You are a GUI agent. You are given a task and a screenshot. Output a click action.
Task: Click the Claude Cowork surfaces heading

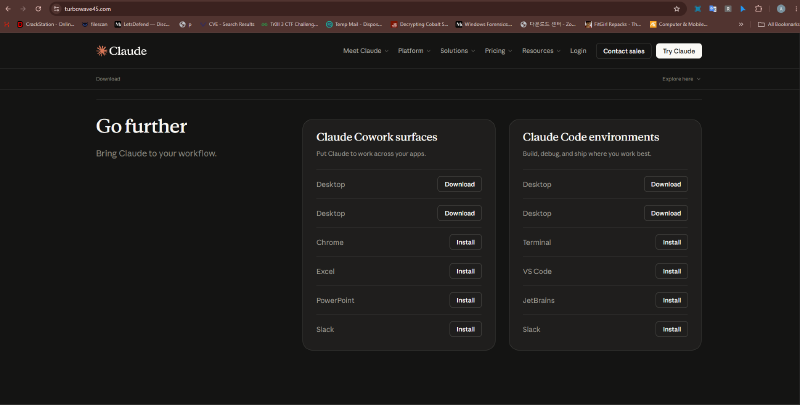click(x=377, y=137)
